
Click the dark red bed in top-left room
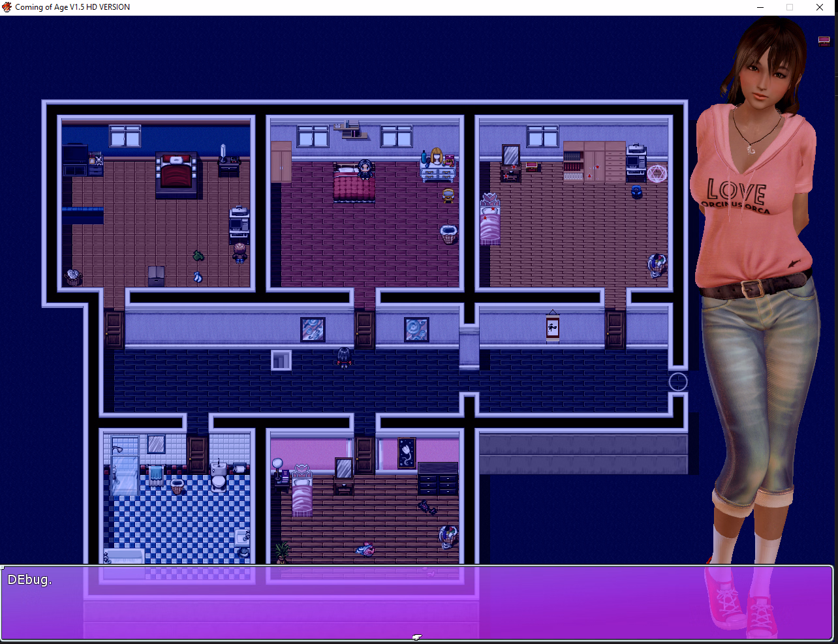(176, 174)
